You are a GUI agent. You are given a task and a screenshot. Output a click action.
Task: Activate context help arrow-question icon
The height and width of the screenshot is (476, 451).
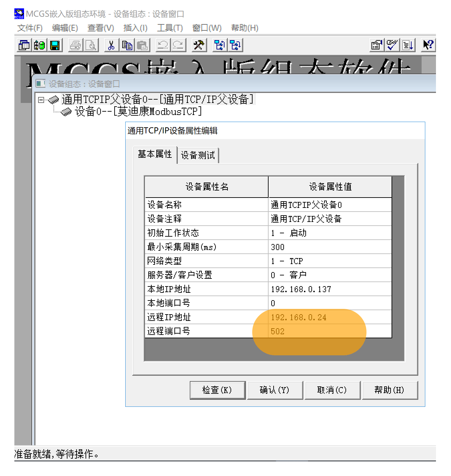tap(428, 45)
